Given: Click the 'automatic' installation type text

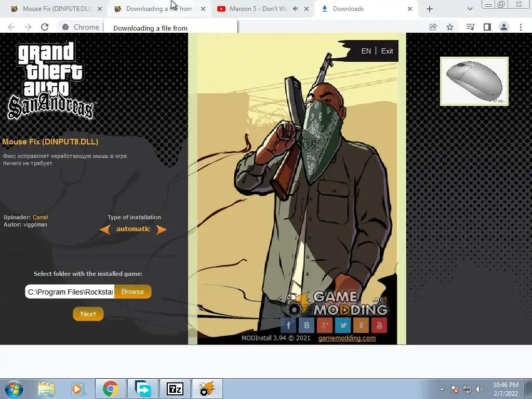Looking at the screenshot, I should tap(134, 229).
